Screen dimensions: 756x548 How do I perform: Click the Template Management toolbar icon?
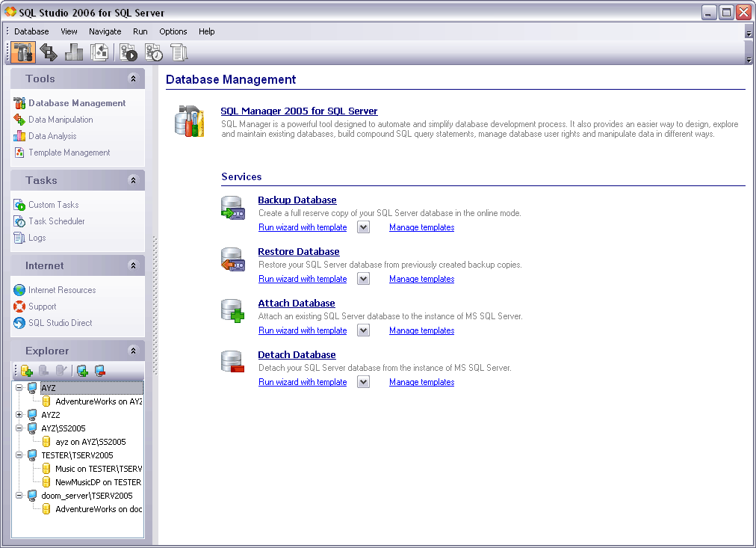coord(99,52)
